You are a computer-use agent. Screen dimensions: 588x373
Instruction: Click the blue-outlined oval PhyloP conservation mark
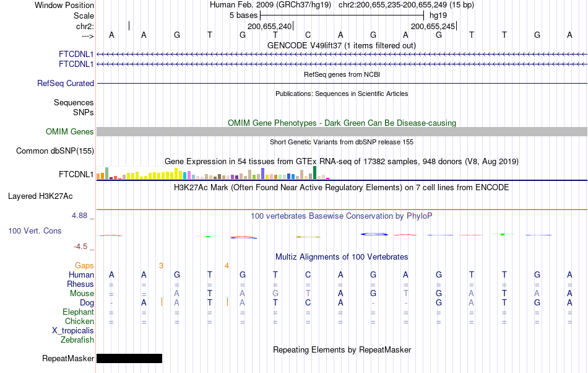[x=374, y=234]
